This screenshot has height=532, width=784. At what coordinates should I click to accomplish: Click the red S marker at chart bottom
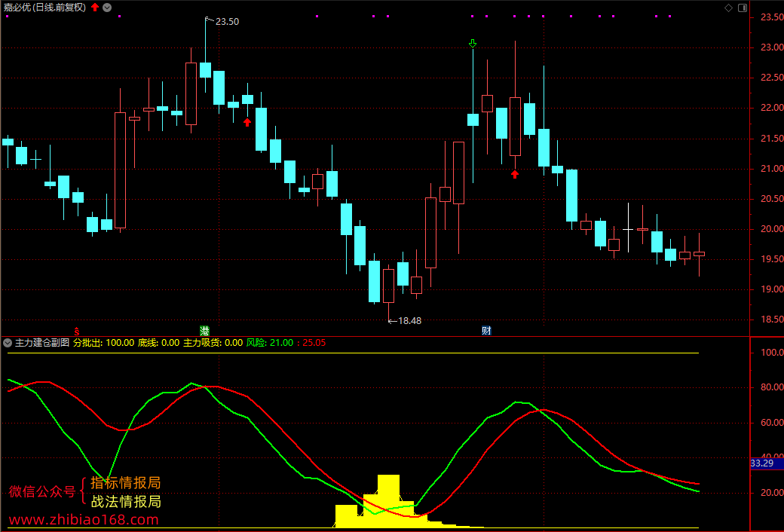(76, 331)
